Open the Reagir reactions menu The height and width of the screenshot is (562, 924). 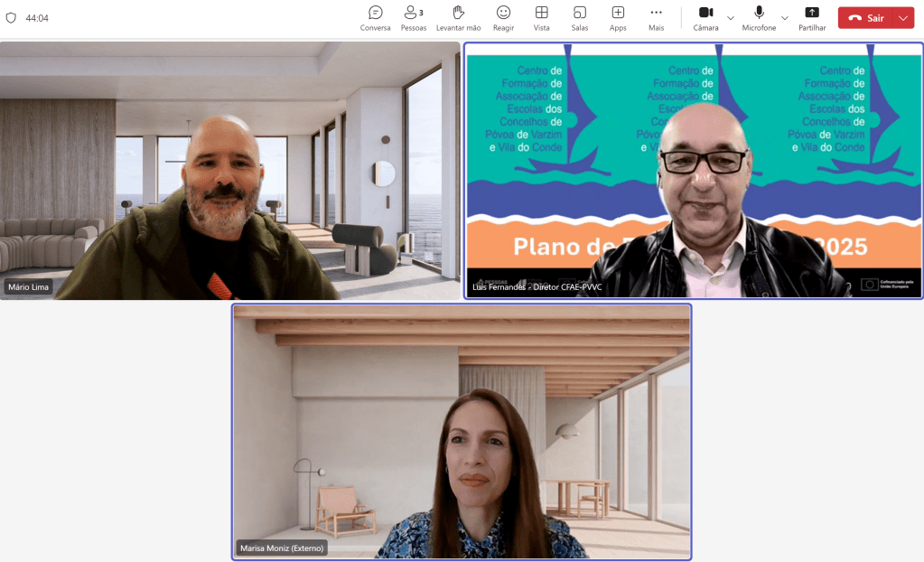(503, 18)
